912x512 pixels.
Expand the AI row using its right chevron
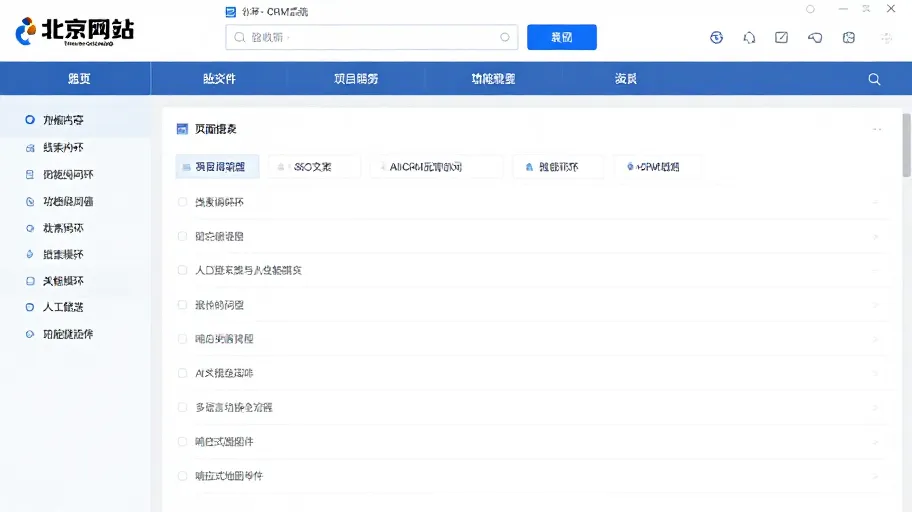pyautogui.click(x=875, y=374)
